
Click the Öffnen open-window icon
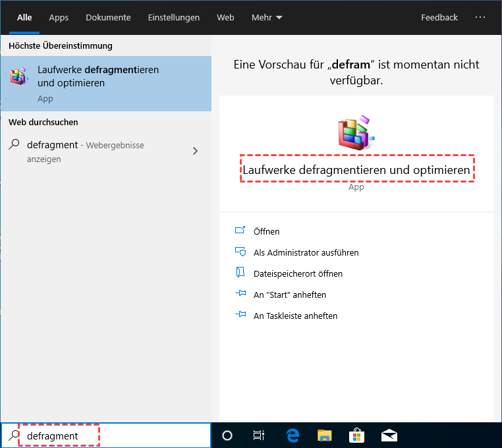tap(240, 230)
